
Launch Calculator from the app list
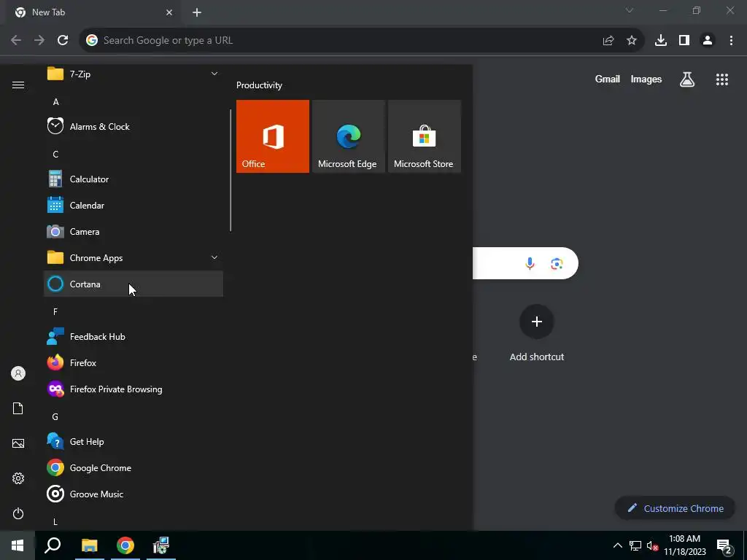point(133,179)
